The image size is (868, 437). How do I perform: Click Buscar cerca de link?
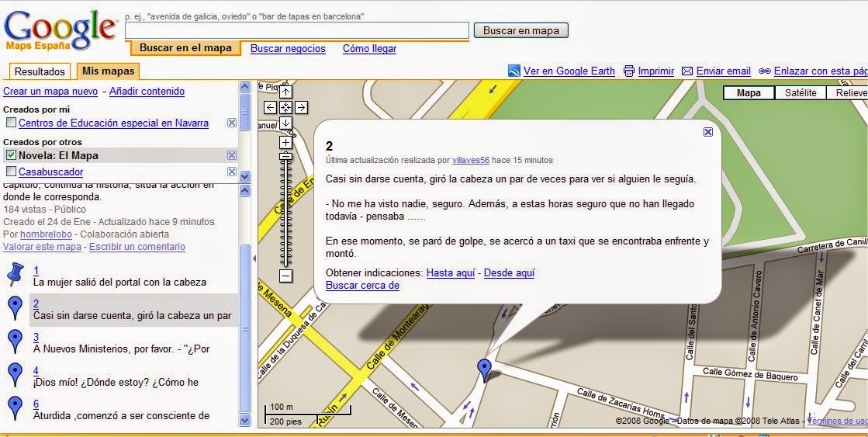pyautogui.click(x=362, y=285)
